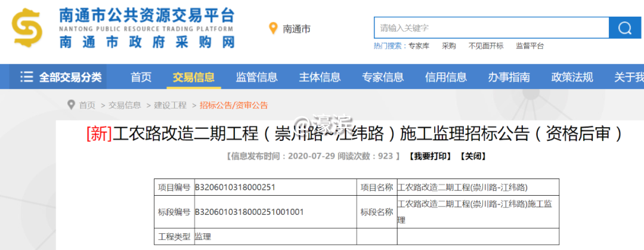Screen dimensions: 644x250
Task: Switch to 监管信息 nav tab
Action: pyautogui.click(x=256, y=77)
